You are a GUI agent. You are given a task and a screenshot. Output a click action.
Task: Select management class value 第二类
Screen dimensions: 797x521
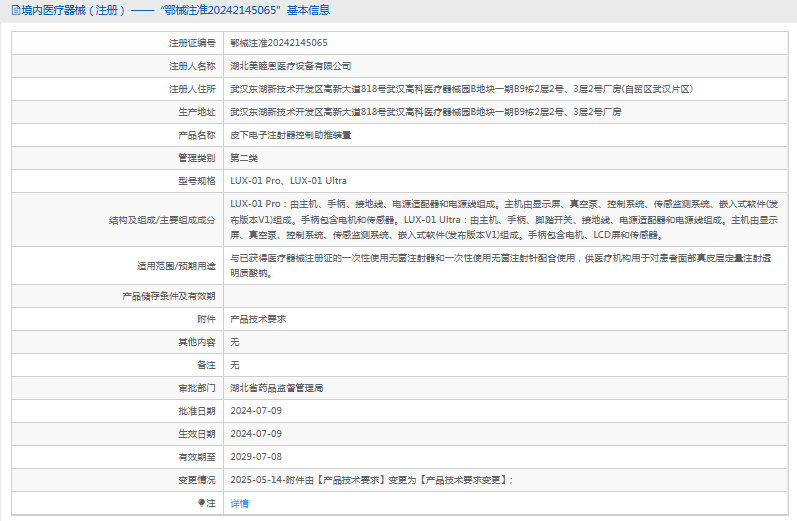[x=244, y=158]
